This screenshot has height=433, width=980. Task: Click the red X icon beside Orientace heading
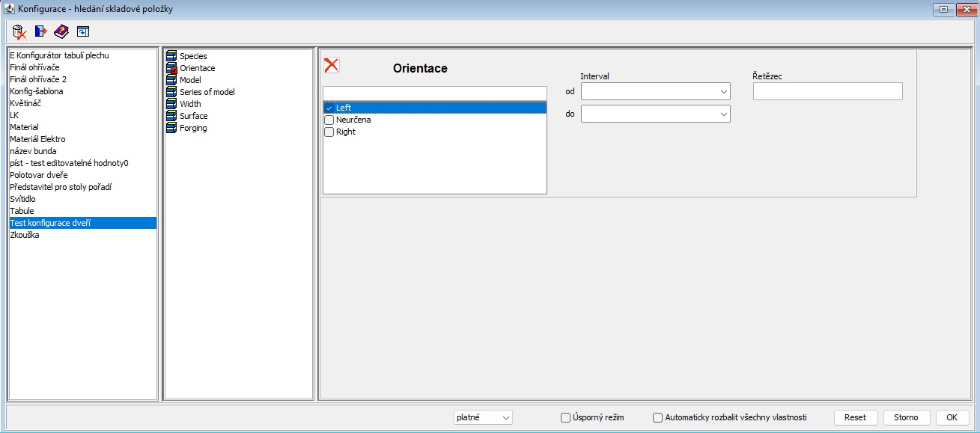[331, 65]
